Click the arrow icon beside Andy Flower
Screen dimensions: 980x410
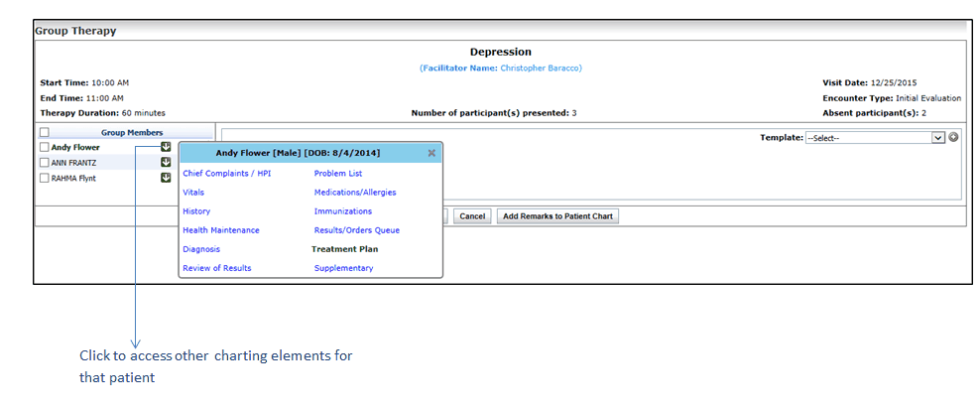[166, 147]
